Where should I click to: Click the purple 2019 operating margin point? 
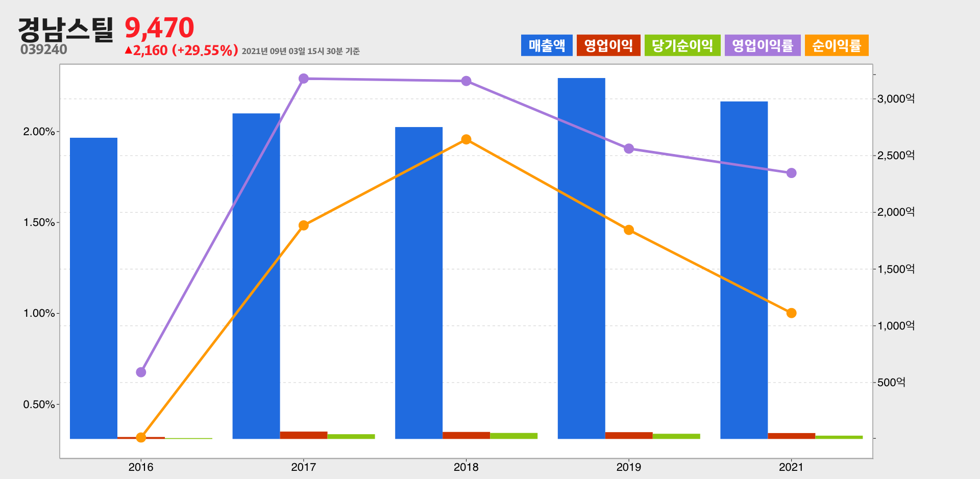(629, 149)
